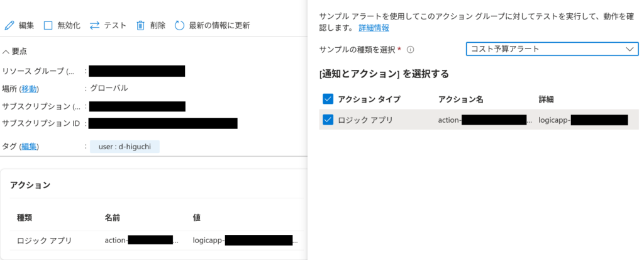The height and width of the screenshot is (260, 644).
Task: Click the user : d-higuchi tag
Action: point(125,147)
